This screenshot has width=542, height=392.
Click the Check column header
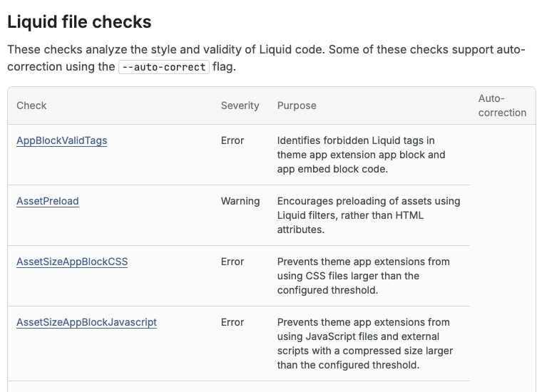pos(31,105)
